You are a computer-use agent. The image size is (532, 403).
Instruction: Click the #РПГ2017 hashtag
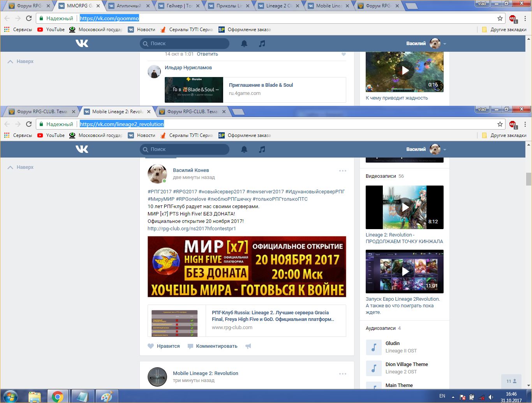[160, 191]
